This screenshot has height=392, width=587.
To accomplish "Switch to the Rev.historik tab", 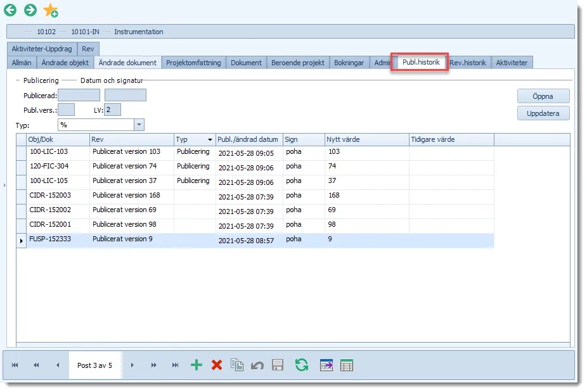I will coord(468,63).
